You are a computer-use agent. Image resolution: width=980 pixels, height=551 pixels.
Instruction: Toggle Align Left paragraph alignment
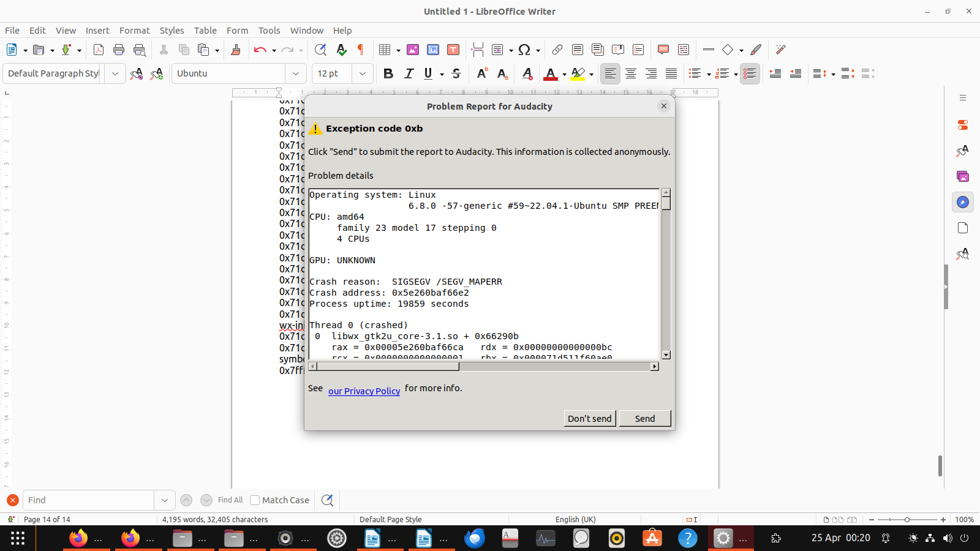pos(610,73)
